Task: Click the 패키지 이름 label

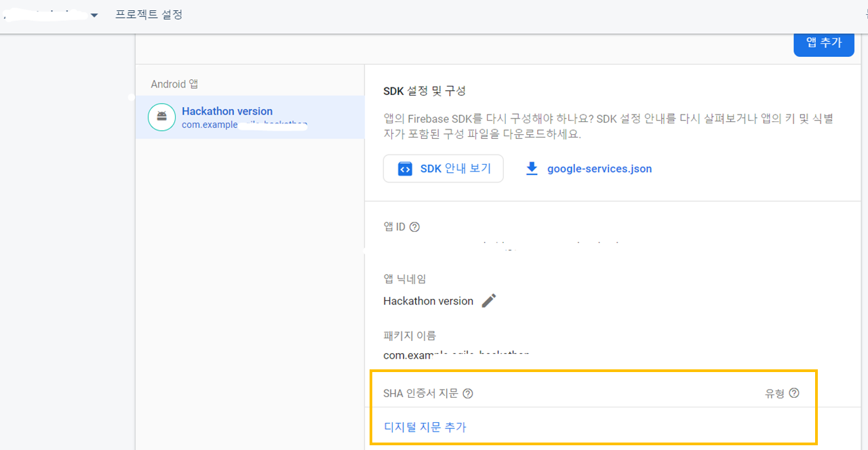Action: click(410, 335)
